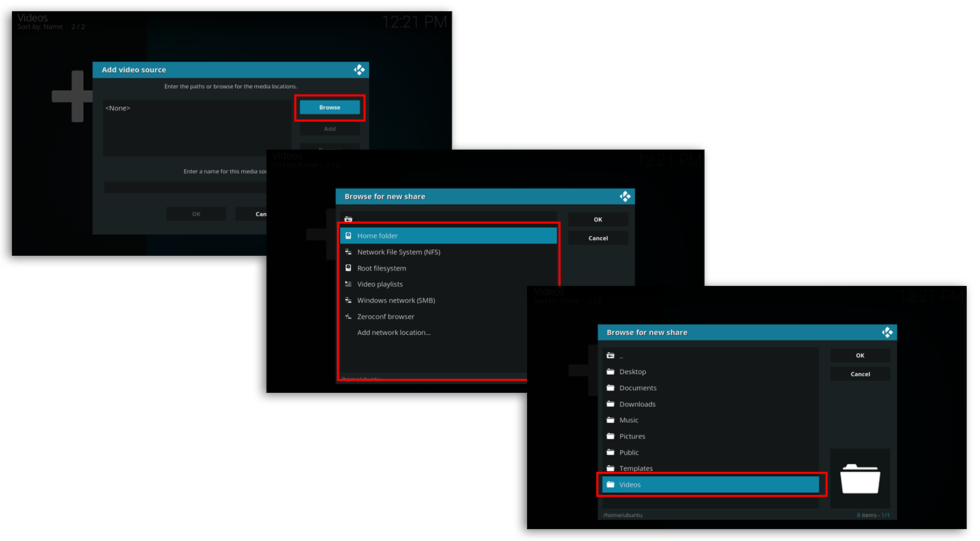Click the Templates folder icon
This screenshot has height=541, width=980.
pos(610,468)
